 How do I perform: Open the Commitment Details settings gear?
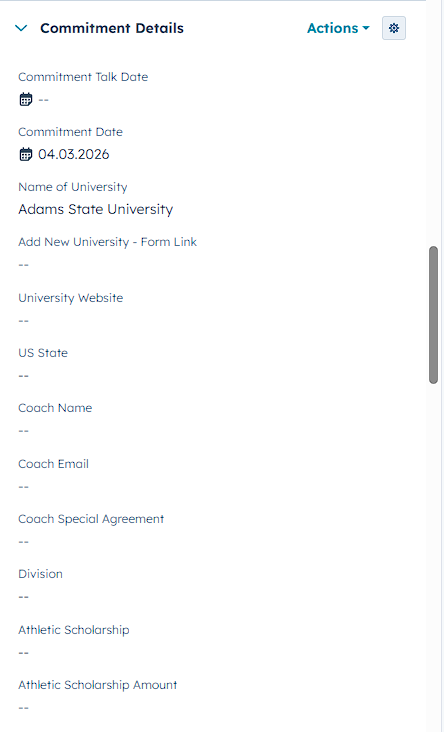tap(394, 28)
